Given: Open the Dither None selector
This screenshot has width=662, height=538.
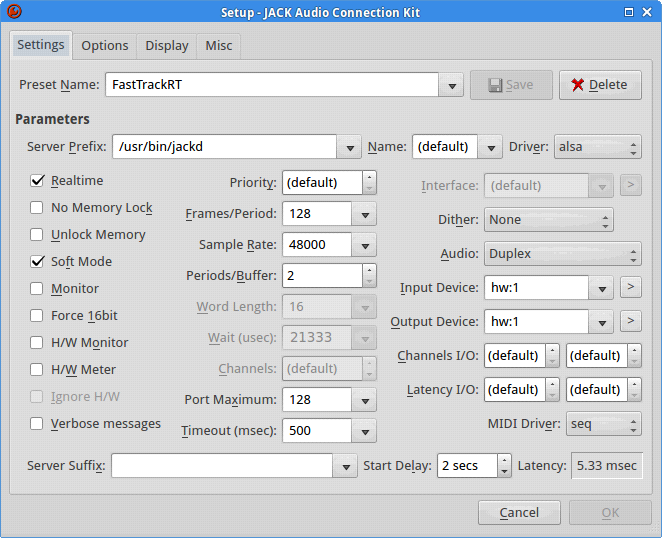Looking at the screenshot, I should click(x=548, y=220).
